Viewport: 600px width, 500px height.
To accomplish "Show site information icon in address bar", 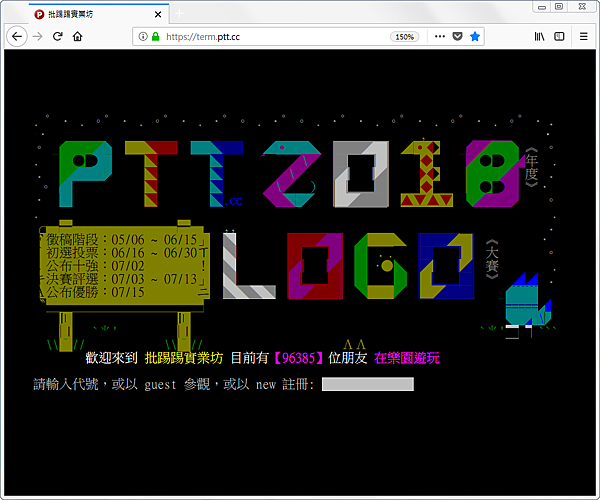I will pos(143,37).
